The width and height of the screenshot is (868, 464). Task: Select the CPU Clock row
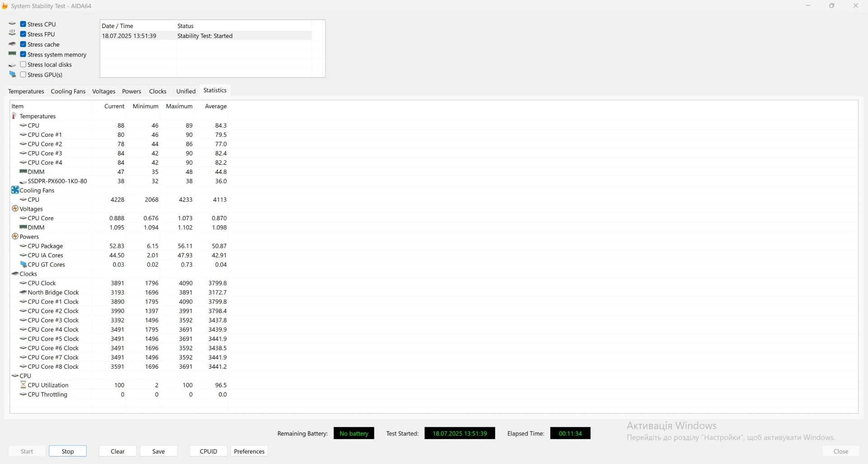click(119, 283)
